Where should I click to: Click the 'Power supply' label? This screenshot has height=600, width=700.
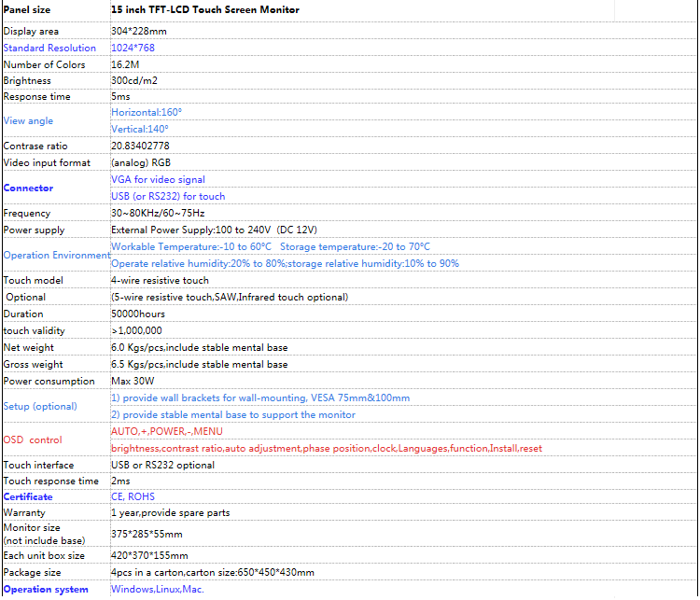click(34, 230)
